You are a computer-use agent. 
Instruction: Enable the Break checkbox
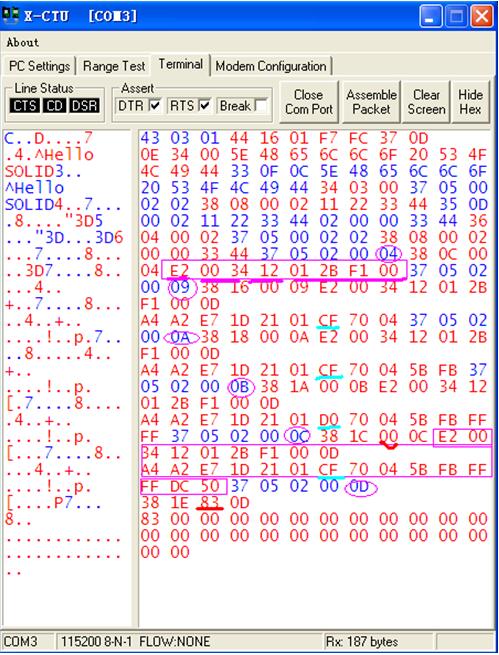pos(261,106)
